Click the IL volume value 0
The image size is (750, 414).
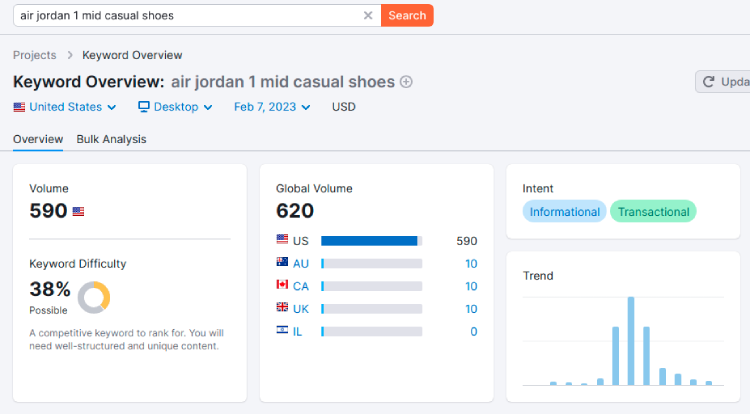(x=474, y=331)
